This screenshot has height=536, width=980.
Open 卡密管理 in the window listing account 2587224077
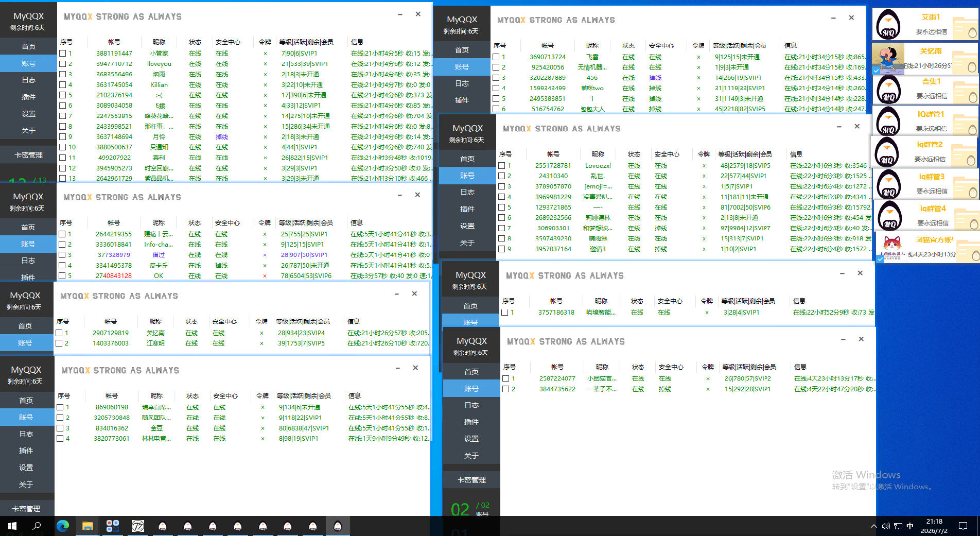(471, 480)
